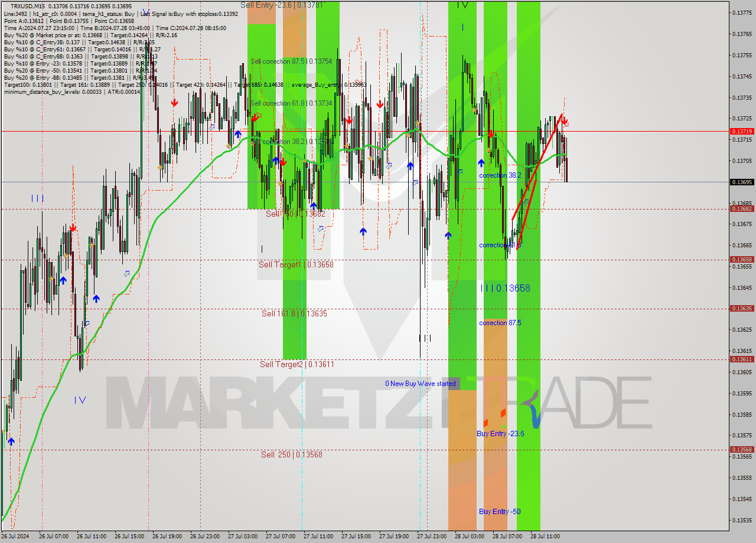Select the red 0.13568 price tag on axis
Screen dimensions: 756x543
click(x=742, y=450)
